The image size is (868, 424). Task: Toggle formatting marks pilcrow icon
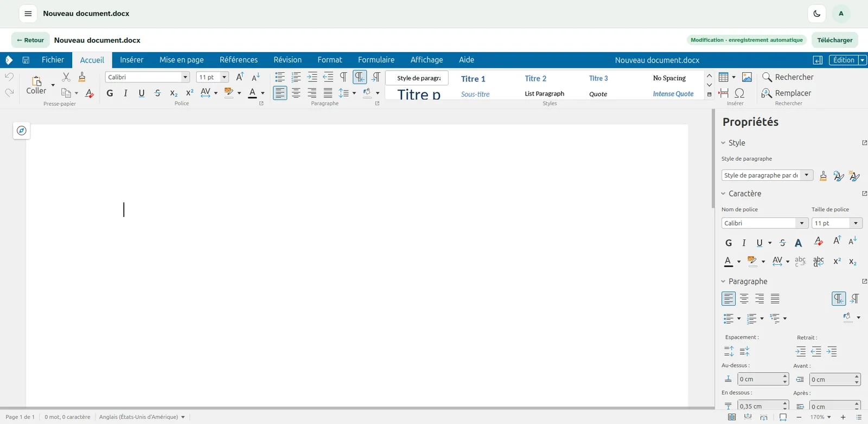[x=343, y=77]
